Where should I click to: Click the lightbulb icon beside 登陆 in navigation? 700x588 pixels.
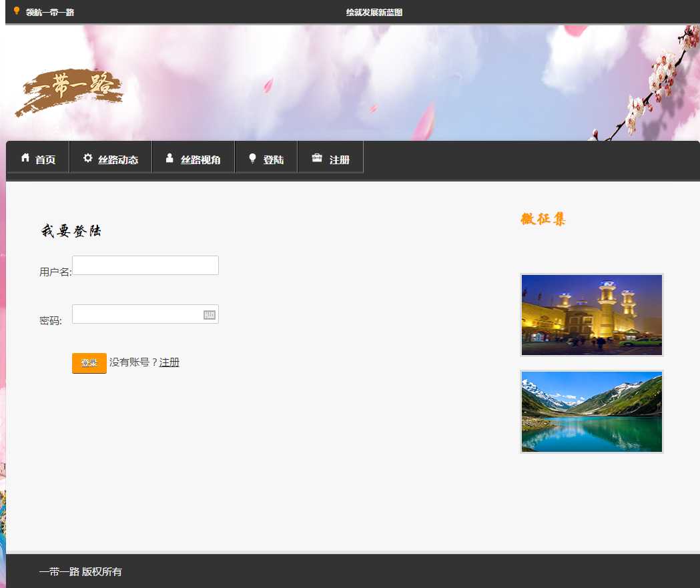coord(252,158)
